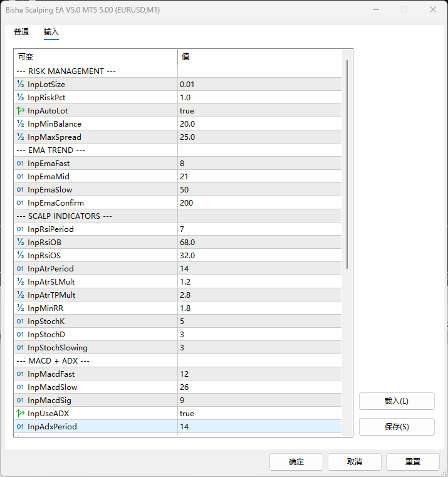This screenshot has width=448, height=477.
Task: Toggle the InpAutoLot true value
Action: coord(187,111)
